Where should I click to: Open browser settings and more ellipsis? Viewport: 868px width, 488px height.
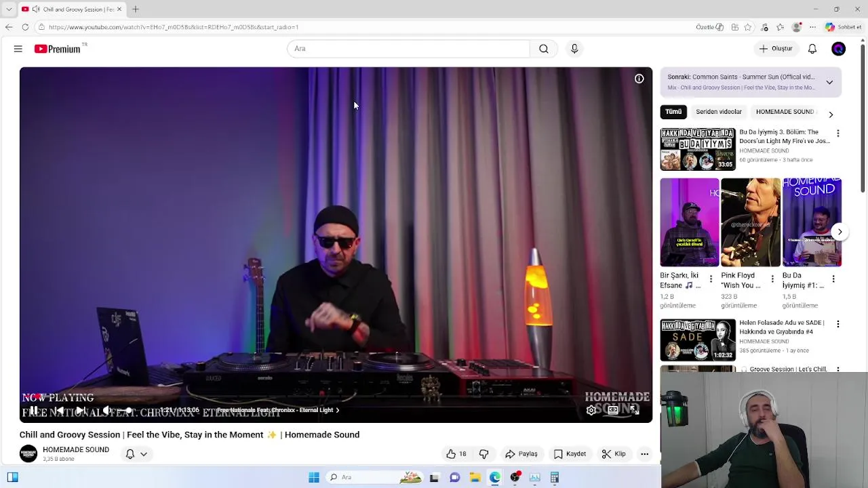[x=813, y=27]
